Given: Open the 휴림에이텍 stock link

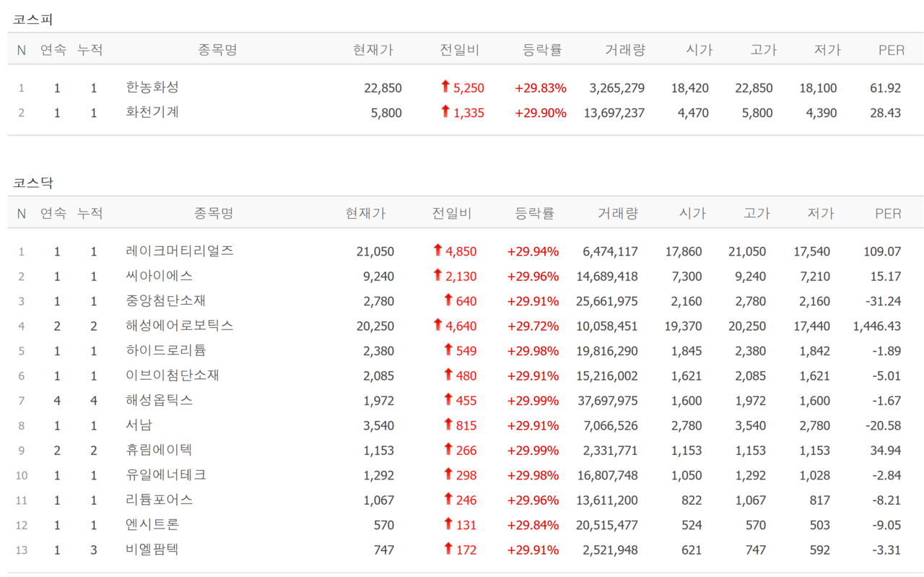Looking at the screenshot, I should 160,450.
